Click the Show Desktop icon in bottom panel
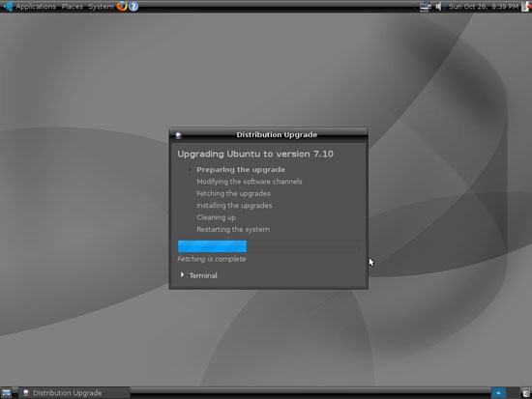 click(6, 393)
